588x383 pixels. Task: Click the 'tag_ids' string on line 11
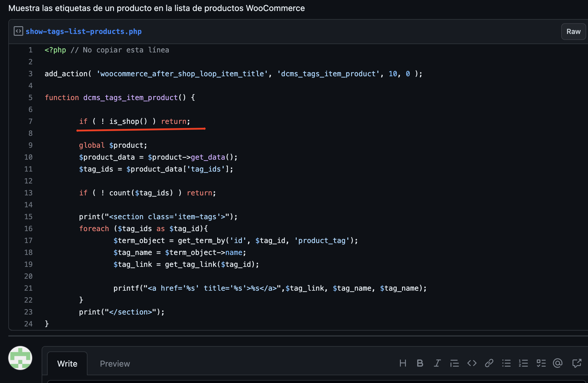pyautogui.click(x=206, y=169)
